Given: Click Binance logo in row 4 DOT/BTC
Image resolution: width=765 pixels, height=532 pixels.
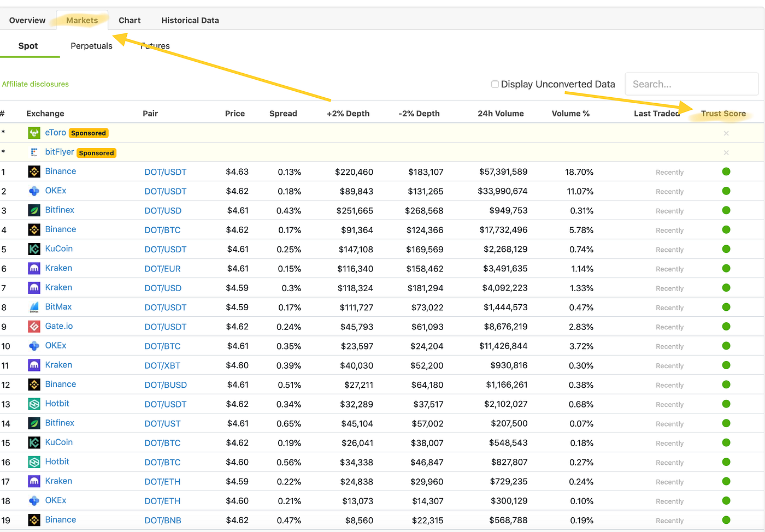Looking at the screenshot, I should (x=34, y=230).
